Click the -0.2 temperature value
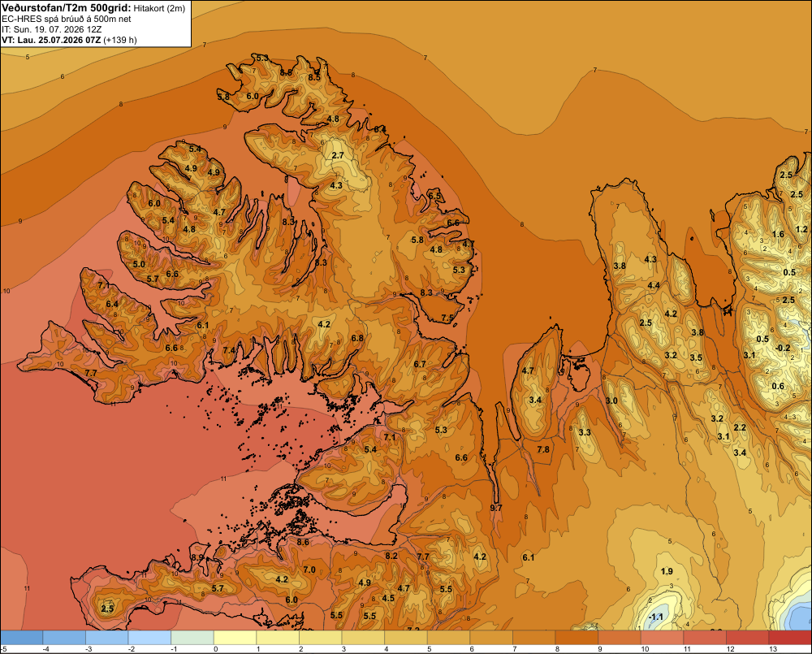Screen dimensions: 812x654 783,348
